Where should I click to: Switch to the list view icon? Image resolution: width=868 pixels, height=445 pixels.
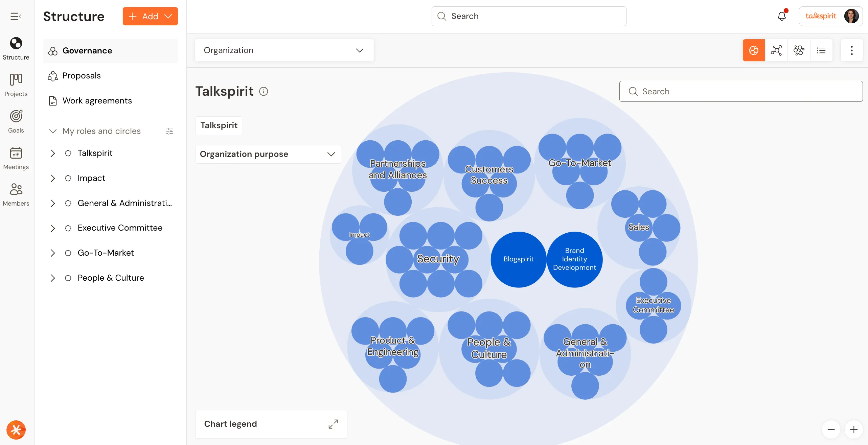821,50
